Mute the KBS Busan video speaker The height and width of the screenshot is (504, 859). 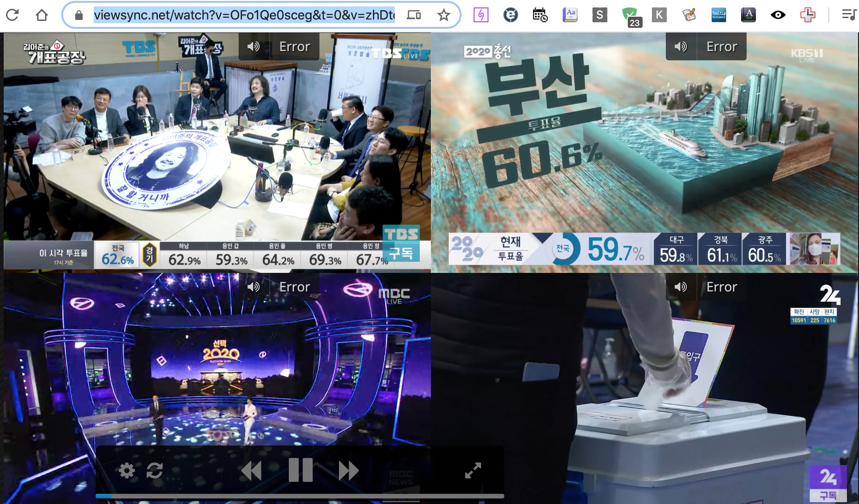tap(681, 46)
